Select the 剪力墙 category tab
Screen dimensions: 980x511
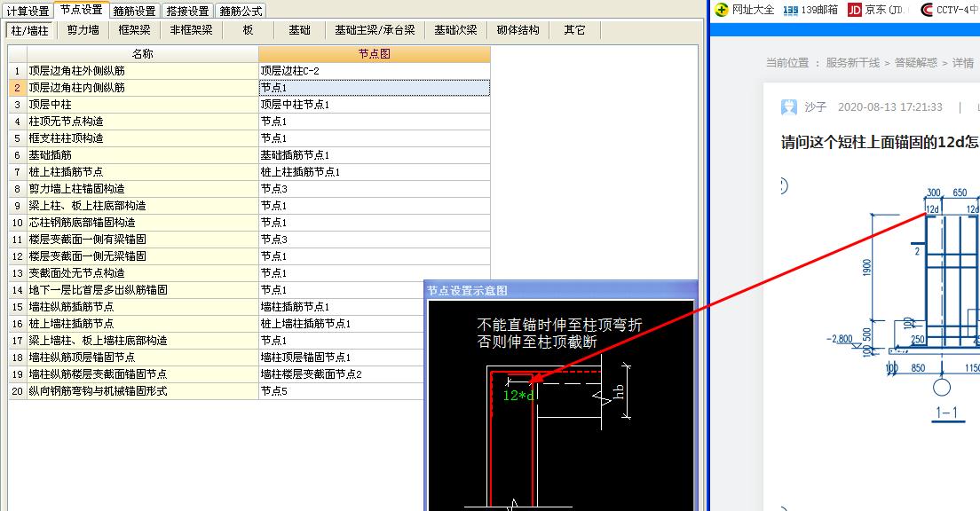coord(83,30)
